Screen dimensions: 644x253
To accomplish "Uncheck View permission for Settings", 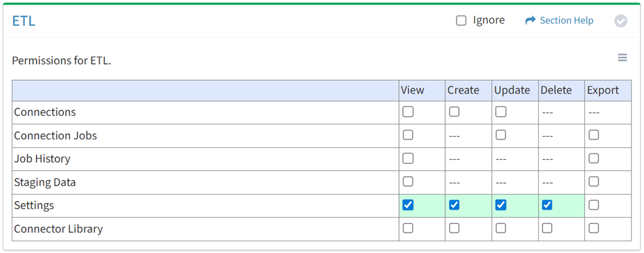I will tap(408, 205).
